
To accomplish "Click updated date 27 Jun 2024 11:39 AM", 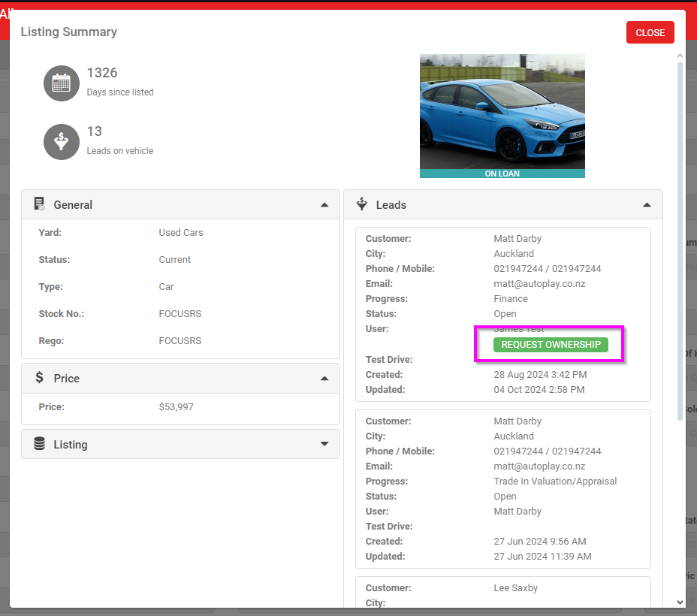I will click(542, 557).
